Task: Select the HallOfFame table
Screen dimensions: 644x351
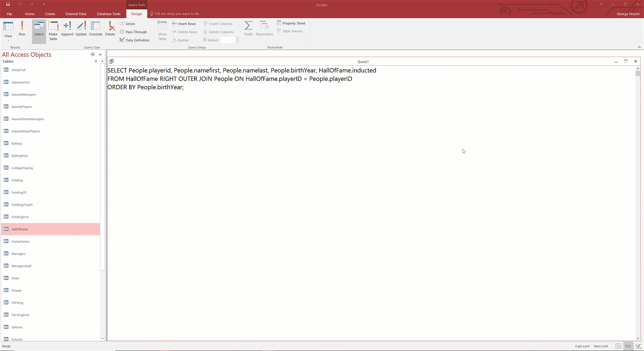Action: point(51,229)
